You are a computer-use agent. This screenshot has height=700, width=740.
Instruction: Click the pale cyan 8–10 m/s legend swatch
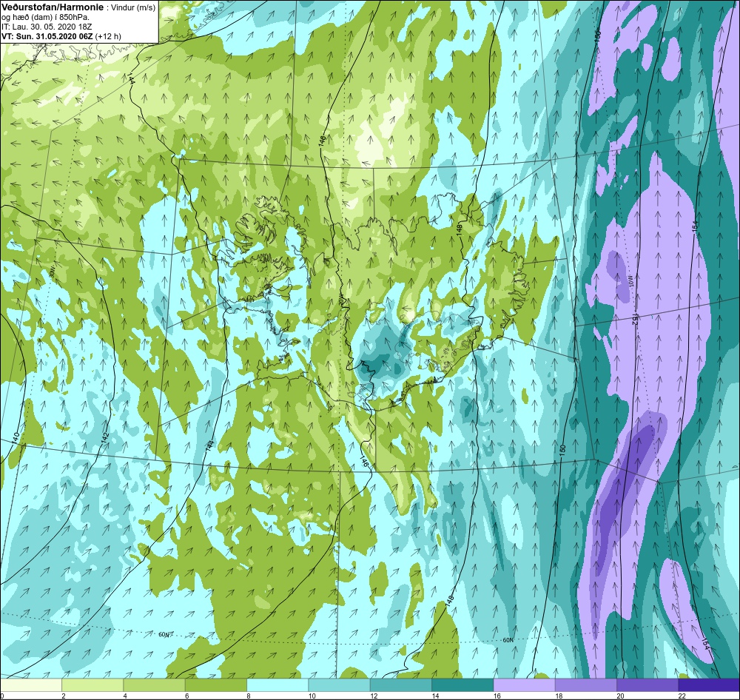click(277, 684)
